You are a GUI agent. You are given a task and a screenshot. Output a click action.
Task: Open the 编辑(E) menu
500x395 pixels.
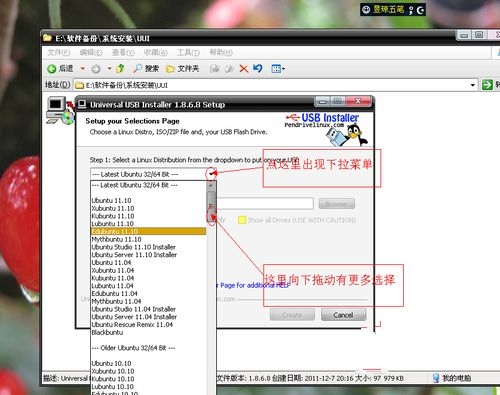[91, 52]
